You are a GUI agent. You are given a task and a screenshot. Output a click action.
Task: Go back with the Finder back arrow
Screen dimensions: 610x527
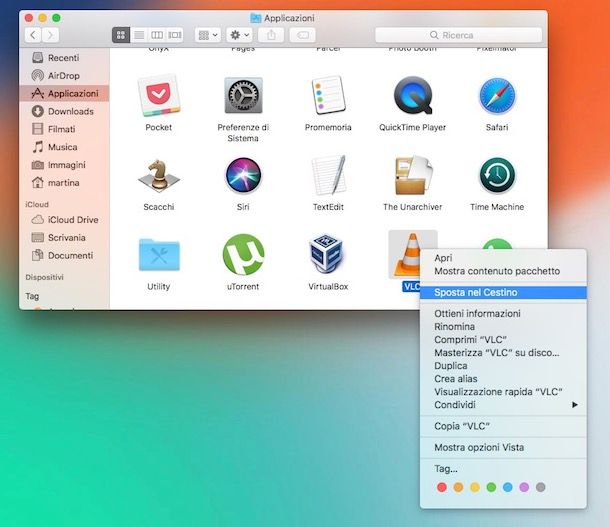coord(33,35)
